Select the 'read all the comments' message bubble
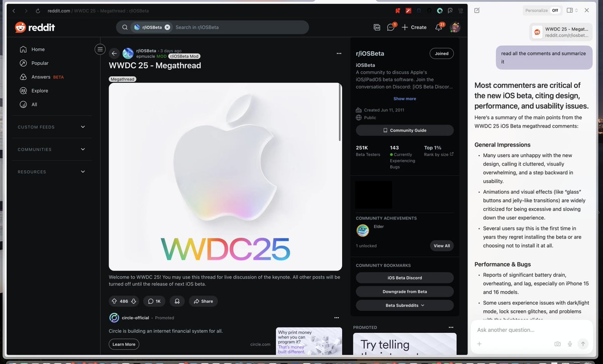Viewport: 603px width, 364px height. 544,58
